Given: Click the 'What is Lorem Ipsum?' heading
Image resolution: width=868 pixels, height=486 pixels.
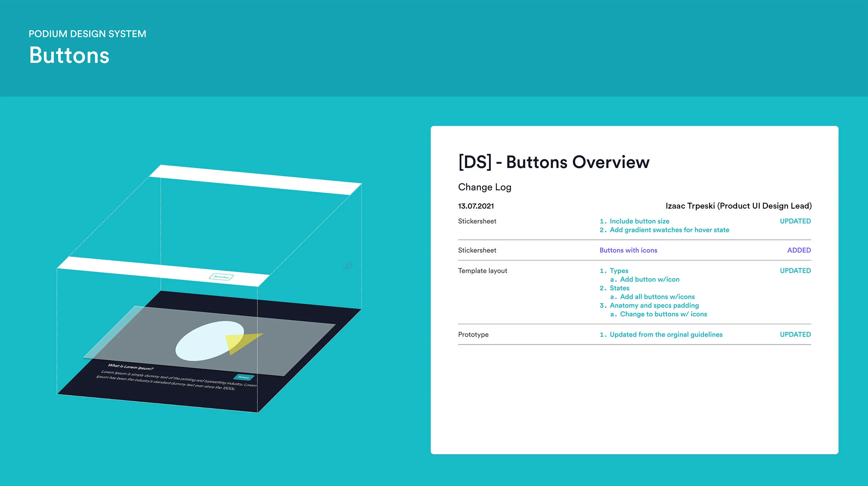Looking at the screenshot, I should click(x=131, y=367).
